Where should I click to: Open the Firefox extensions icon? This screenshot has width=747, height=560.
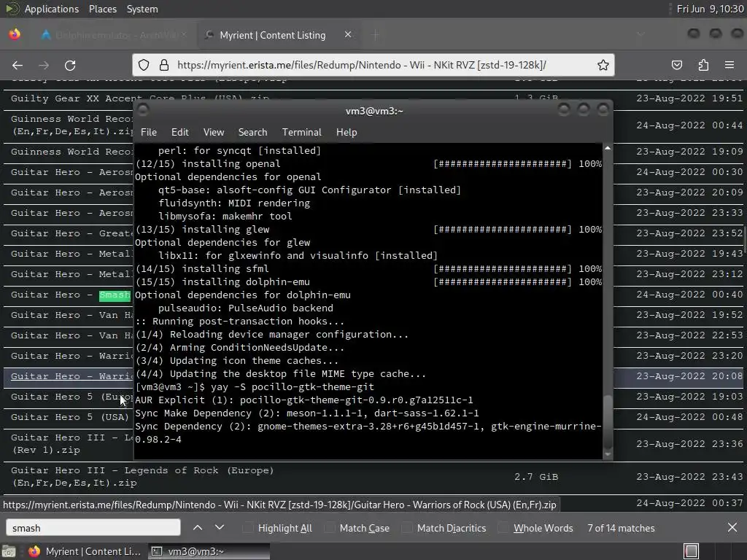click(703, 65)
